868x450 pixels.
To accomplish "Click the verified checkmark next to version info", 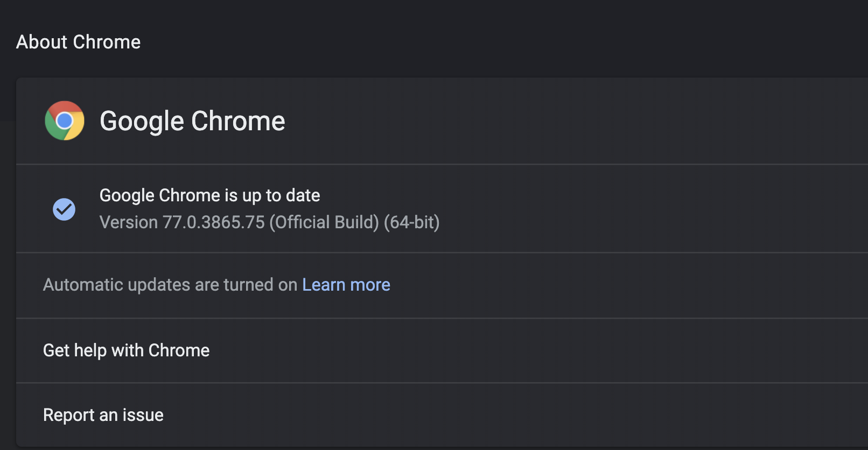I will [64, 209].
